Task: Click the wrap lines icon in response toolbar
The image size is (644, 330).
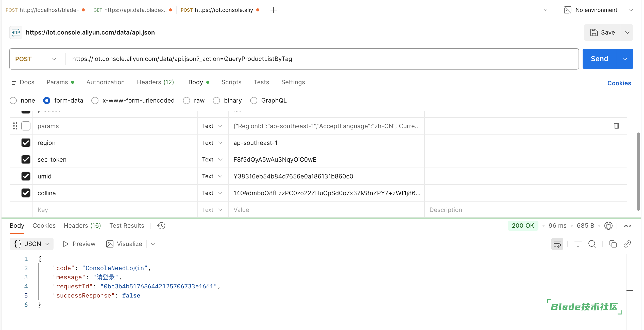Action: (557, 244)
